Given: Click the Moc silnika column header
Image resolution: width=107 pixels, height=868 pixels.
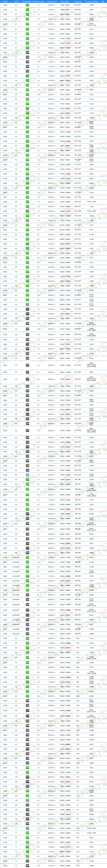Looking at the screenshot, I should [65, 1].
